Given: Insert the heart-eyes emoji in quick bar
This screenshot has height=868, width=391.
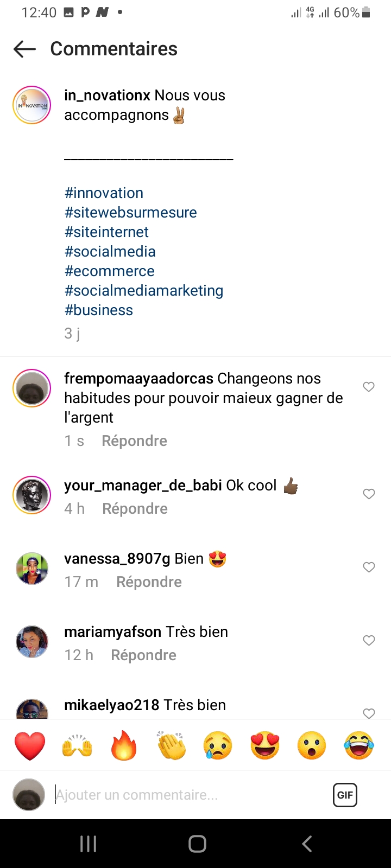Looking at the screenshot, I should pos(265,745).
